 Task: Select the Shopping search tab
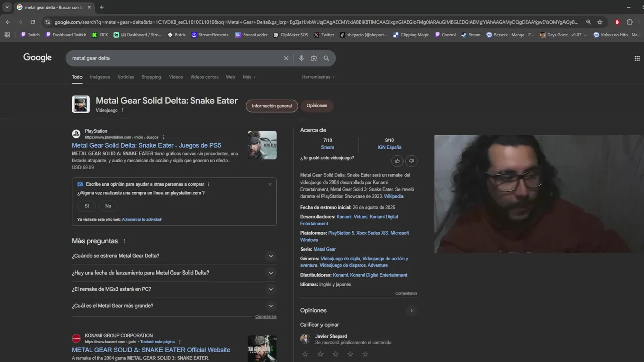point(151,77)
